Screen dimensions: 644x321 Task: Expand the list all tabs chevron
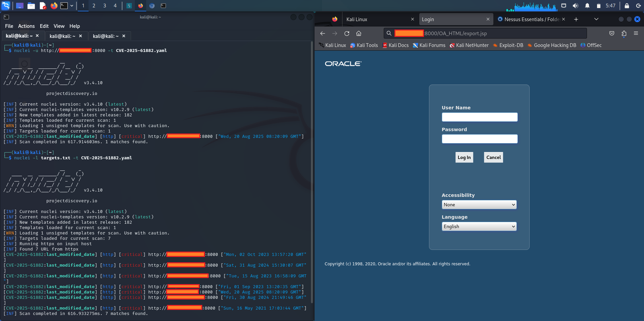click(x=596, y=19)
